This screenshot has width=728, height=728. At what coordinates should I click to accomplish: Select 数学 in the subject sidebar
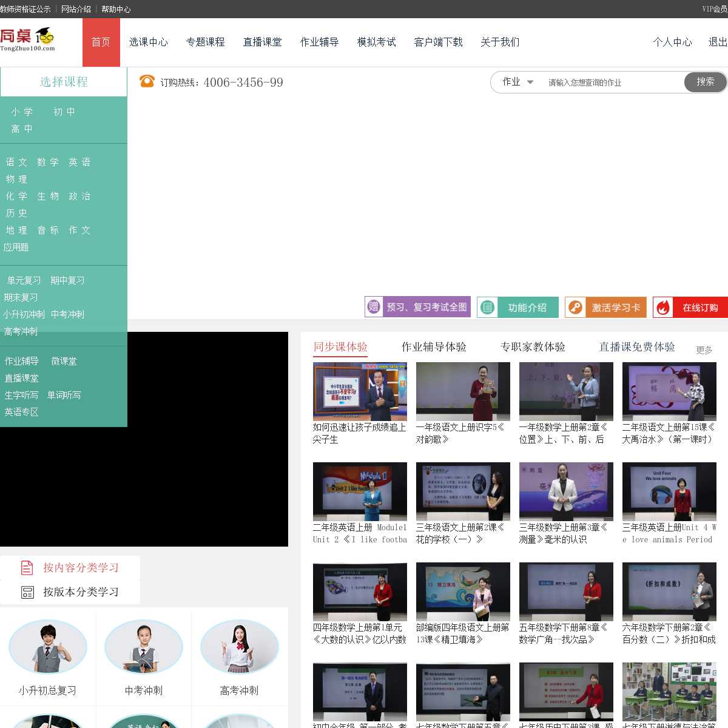click(48, 162)
